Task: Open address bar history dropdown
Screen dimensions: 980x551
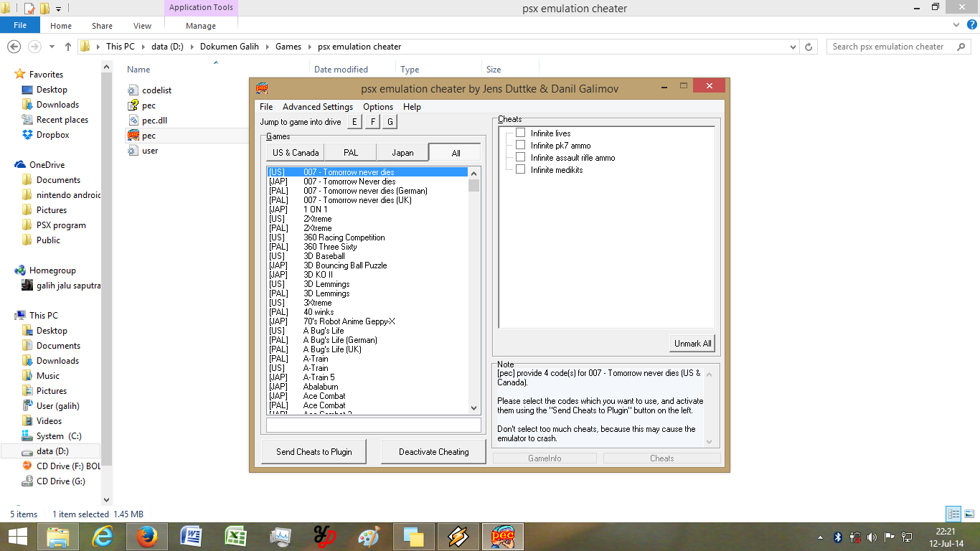Action: [793, 47]
